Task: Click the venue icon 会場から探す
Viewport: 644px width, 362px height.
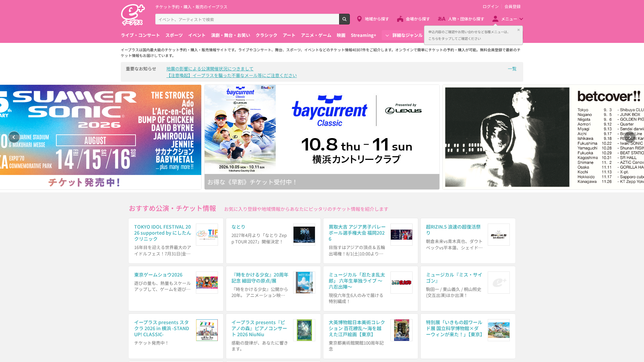Action: 400,19
